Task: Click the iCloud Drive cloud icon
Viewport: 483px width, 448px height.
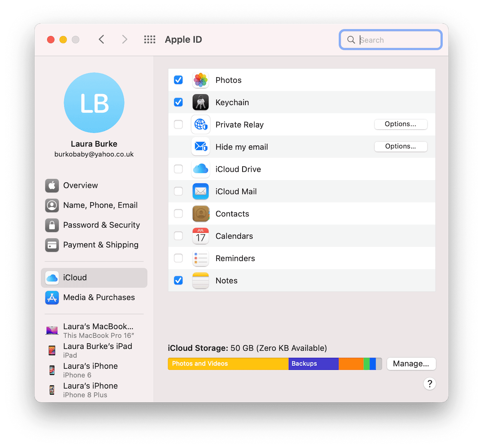Action: (x=200, y=169)
